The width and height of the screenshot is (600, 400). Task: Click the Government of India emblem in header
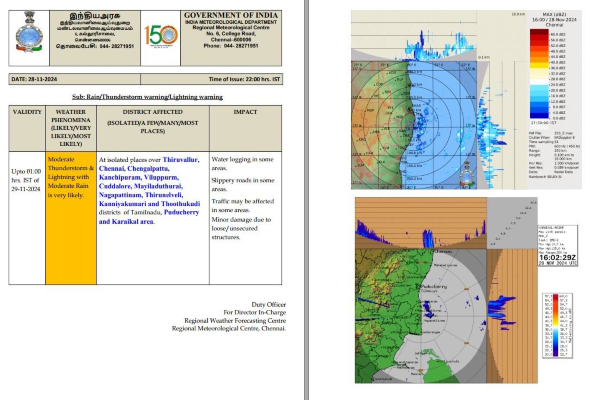[29, 32]
